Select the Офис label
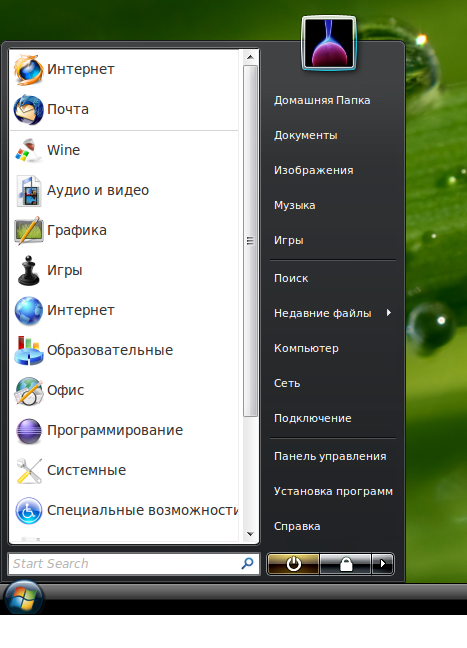The height and width of the screenshot is (648, 467). tap(65, 390)
